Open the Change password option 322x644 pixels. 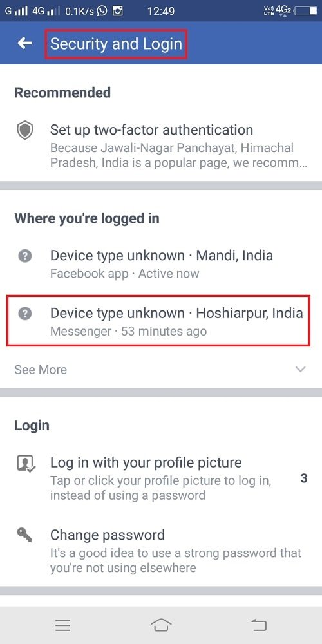point(161,551)
